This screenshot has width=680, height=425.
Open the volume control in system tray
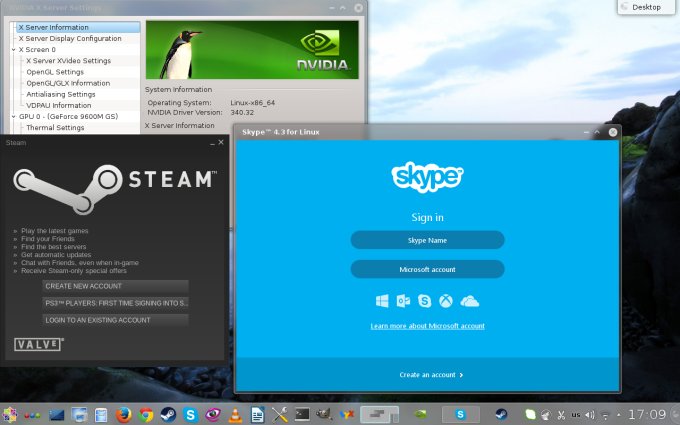pyautogui.click(x=590, y=413)
